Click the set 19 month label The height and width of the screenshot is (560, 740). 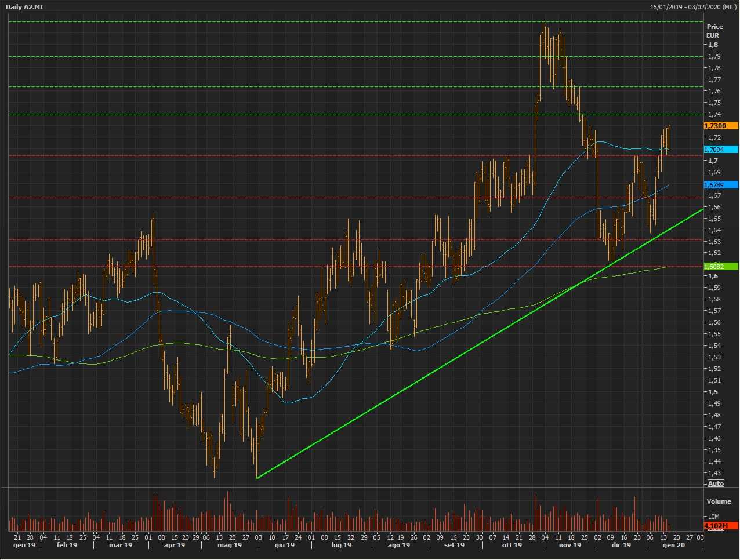coord(454,545)
